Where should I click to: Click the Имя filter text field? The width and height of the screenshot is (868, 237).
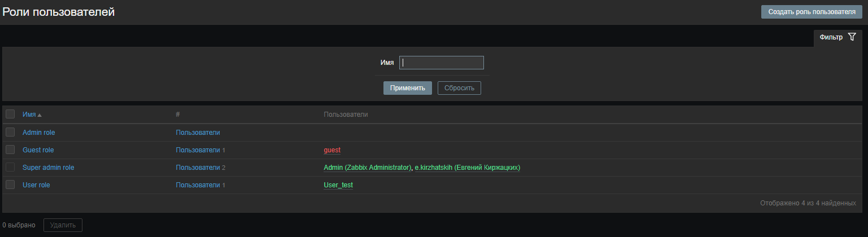(441, 63)
